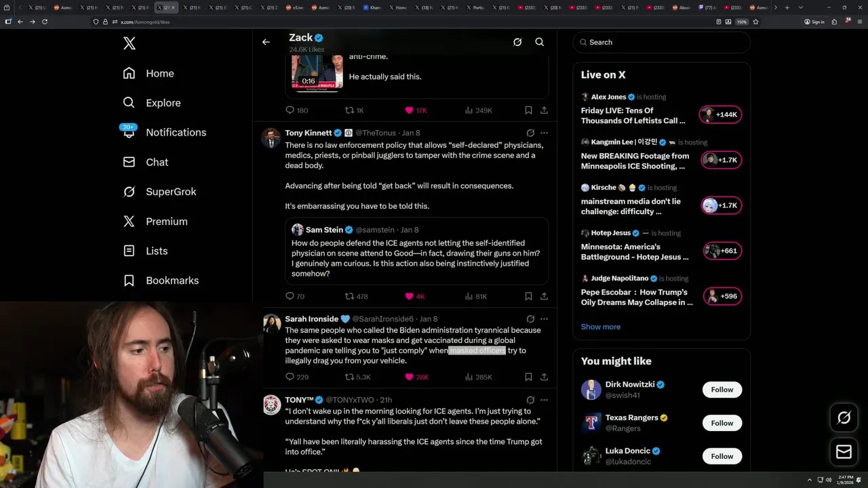
Task: Join Alex Jones live with +144K
Action: click(720, 115)
